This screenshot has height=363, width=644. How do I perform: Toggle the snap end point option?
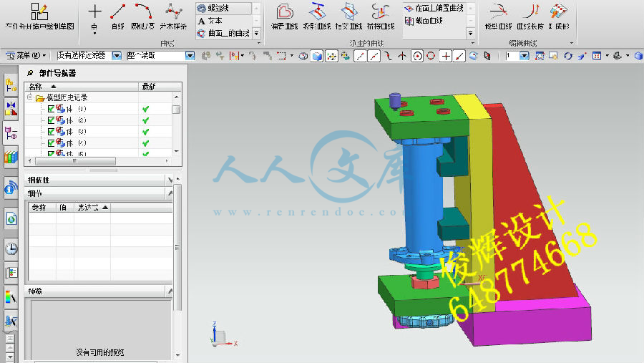coord(360,56)
